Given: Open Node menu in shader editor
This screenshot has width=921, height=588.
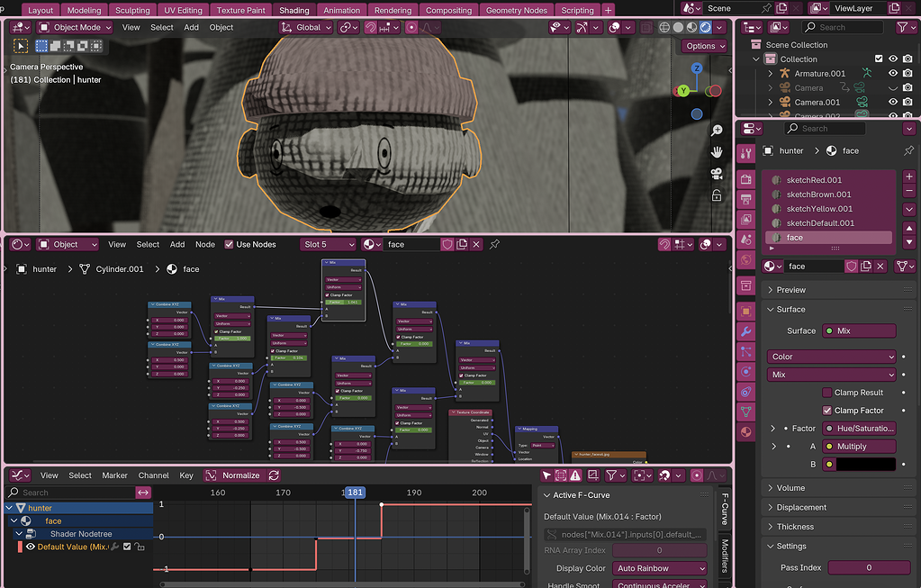Looking at the screenshot, I should pos(205,244).
